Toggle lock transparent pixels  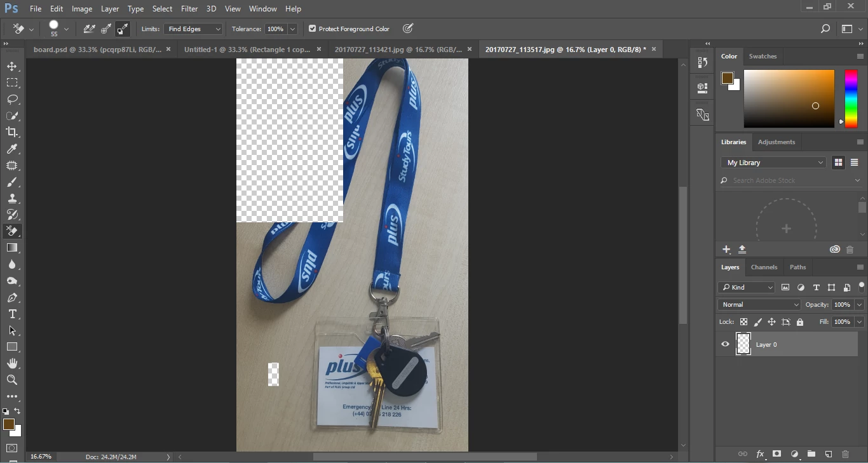click(743, 322)
